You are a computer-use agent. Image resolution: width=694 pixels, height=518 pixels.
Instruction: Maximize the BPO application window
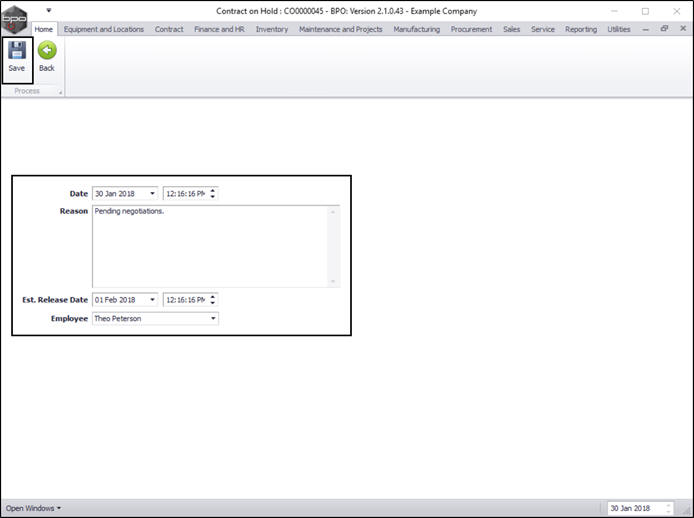pyautogui.click(x=645, y=12)
